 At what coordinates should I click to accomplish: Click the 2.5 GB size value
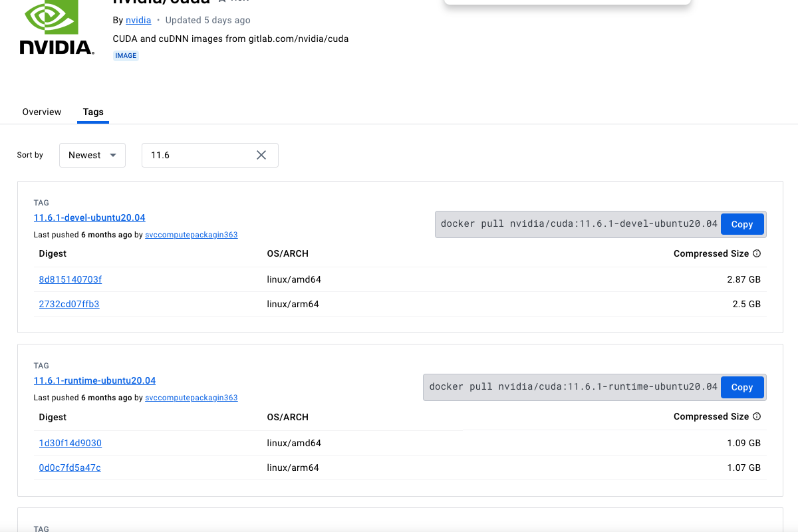(747, 304)
